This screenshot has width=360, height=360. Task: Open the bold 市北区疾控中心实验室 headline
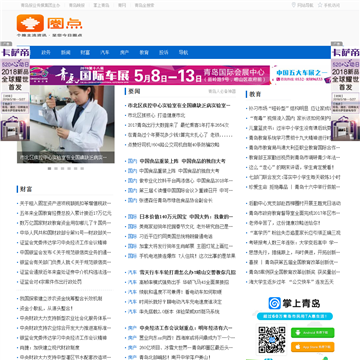(179, 106)
